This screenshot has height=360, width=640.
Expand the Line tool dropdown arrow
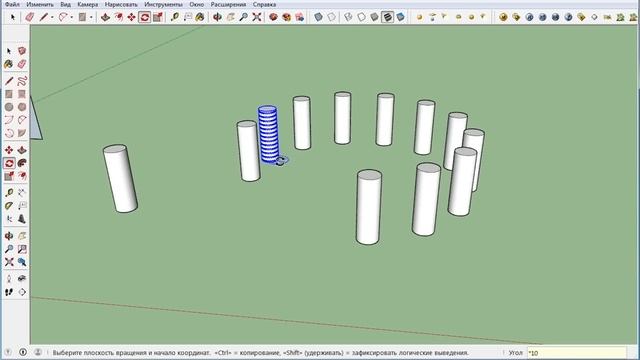point(52,18)
